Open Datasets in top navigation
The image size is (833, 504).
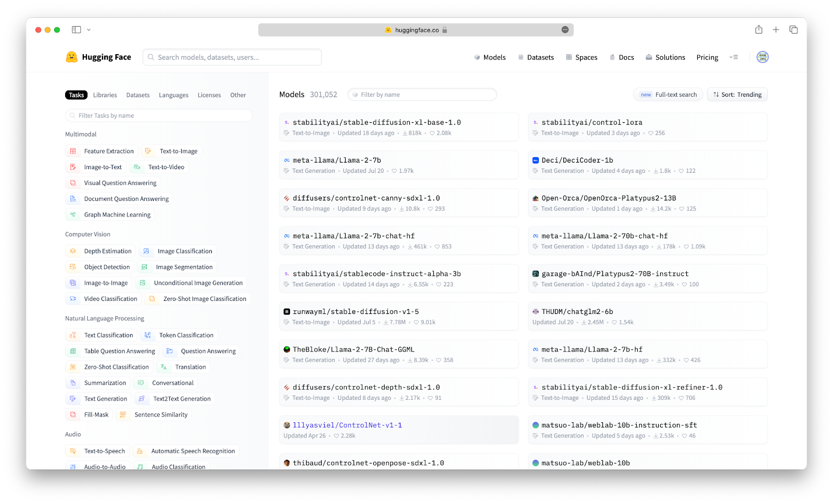[536, 57]
